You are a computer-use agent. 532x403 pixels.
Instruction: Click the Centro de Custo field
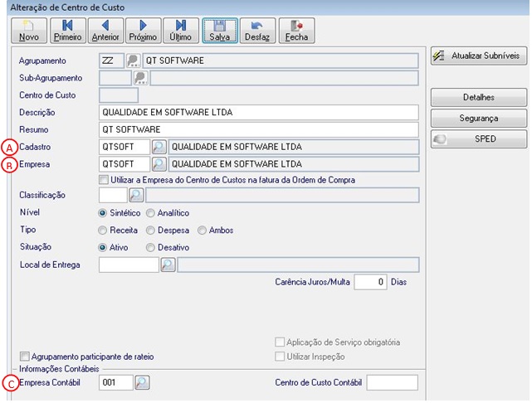(x=119, y=95)
